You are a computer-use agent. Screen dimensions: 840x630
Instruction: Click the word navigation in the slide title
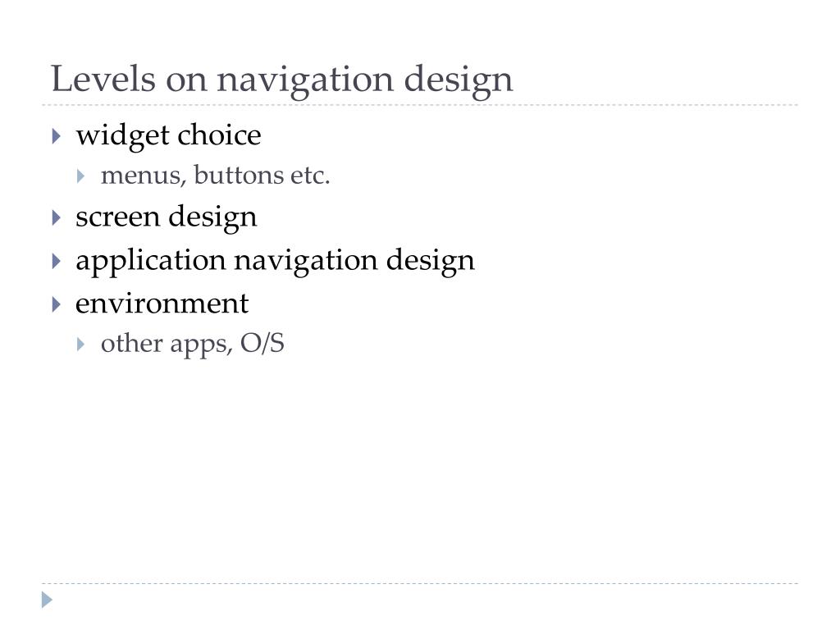(305, 80)
